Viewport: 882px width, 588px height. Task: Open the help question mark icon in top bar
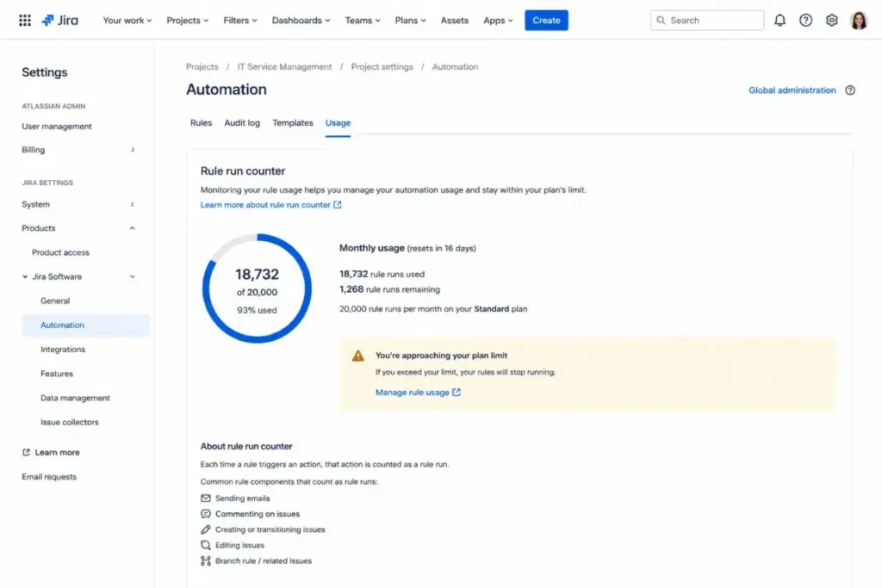805,21
